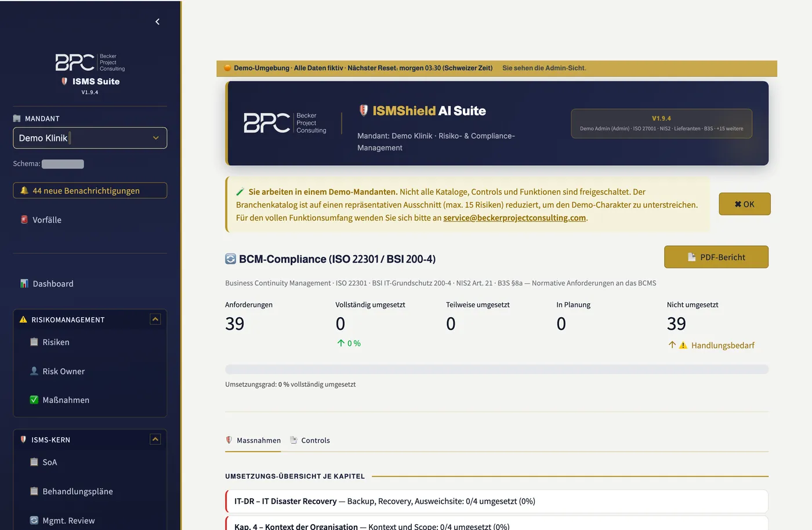
Task: Dismiss the demo notice with OK
Action: (x=745, y=204)
